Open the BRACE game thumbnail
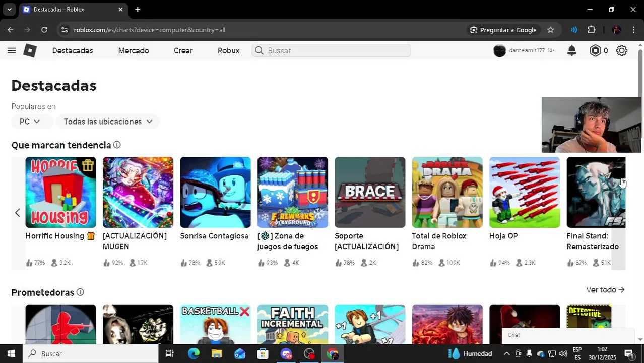644x363 pixels. click(370, 192)
